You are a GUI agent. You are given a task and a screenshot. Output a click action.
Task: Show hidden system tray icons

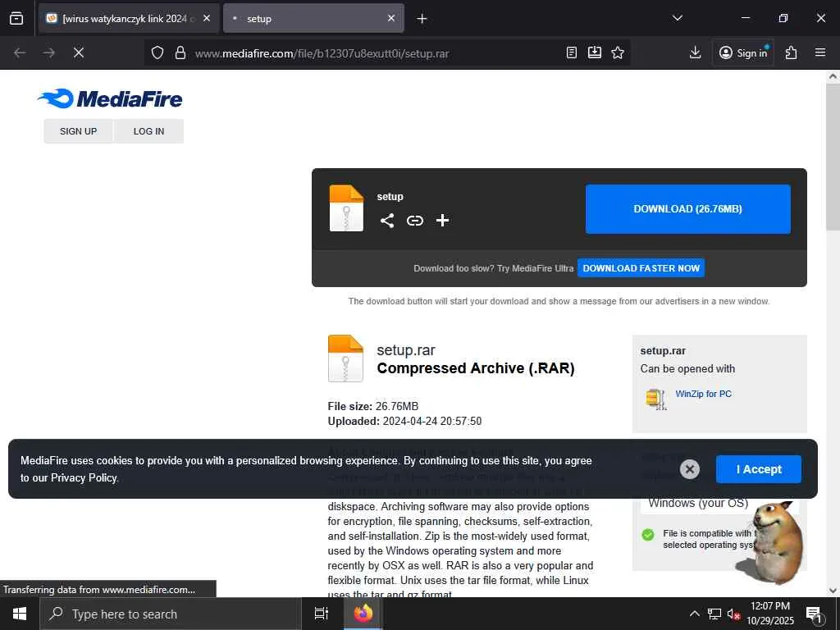(x=694, y=614)
